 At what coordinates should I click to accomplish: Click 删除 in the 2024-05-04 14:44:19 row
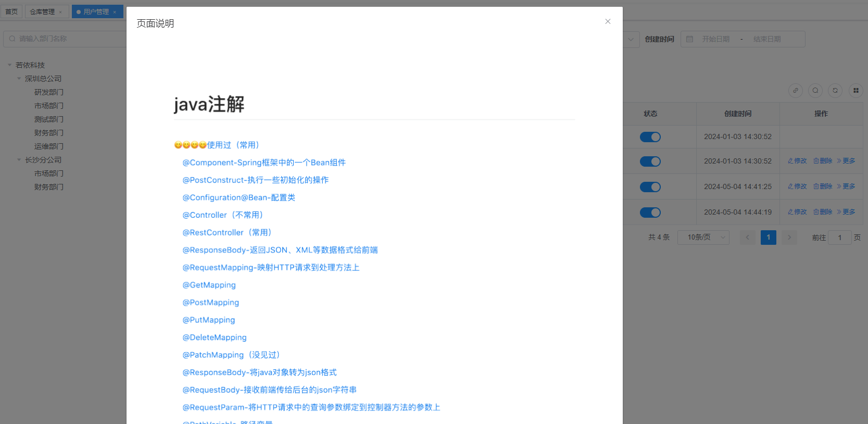tap(823, 212)
